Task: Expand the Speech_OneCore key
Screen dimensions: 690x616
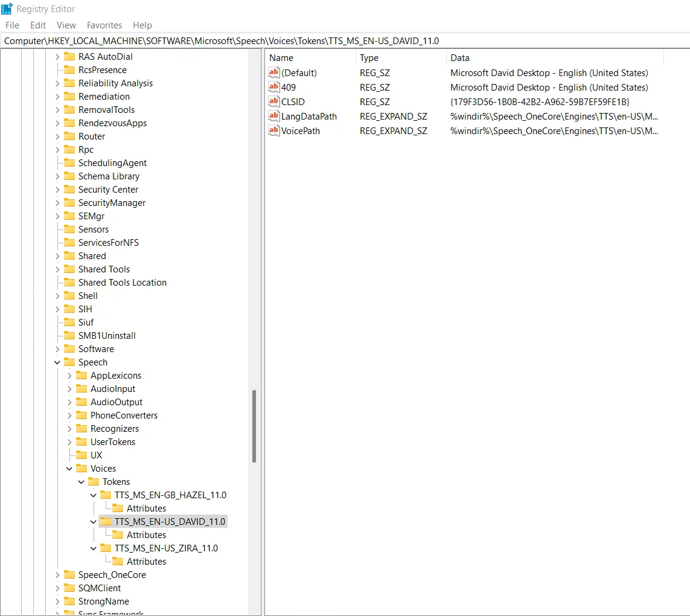Action: coord(57,574)
